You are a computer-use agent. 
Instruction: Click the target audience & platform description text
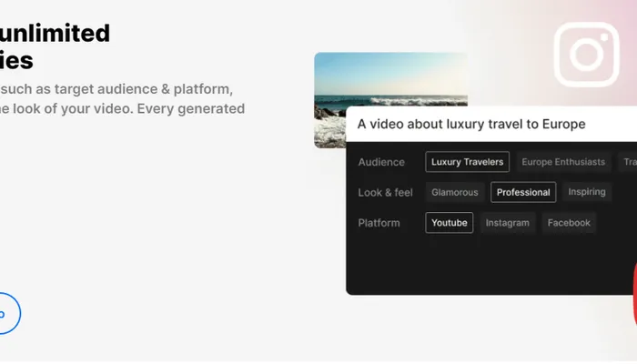tap(116, 89)
